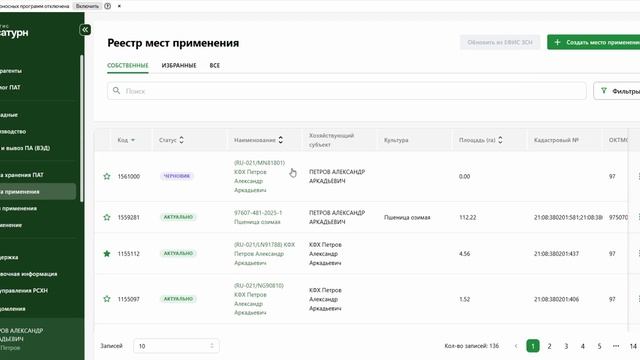640x360 pixels.
Task: Click the sidebar vertical scrollbar
Action: 82,128
